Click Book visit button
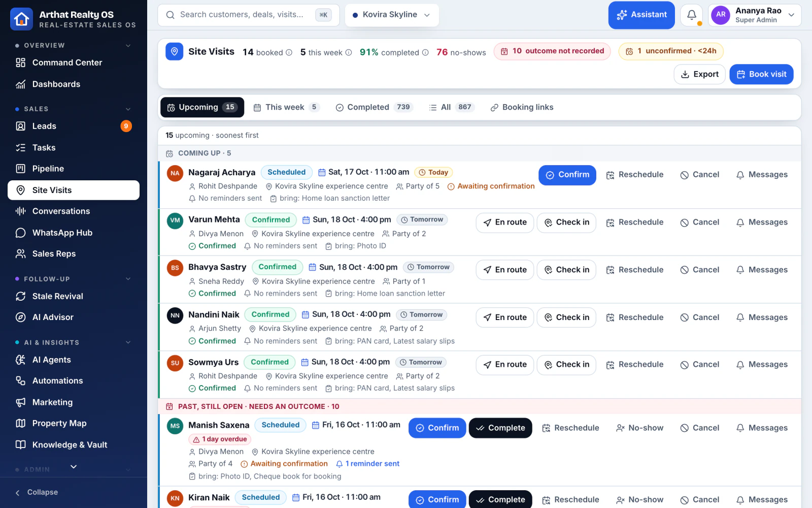This screenshot has width=812, height=508. coord(761,74)
